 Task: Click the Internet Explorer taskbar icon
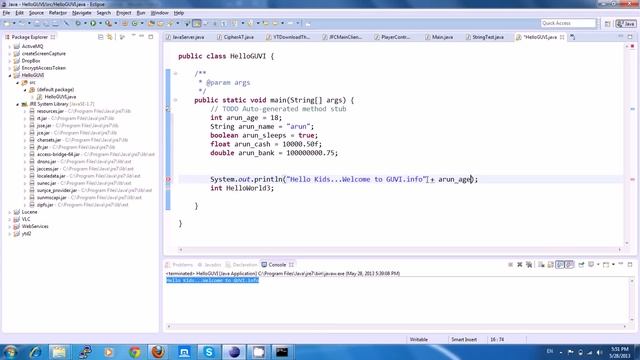pos(35,352)
